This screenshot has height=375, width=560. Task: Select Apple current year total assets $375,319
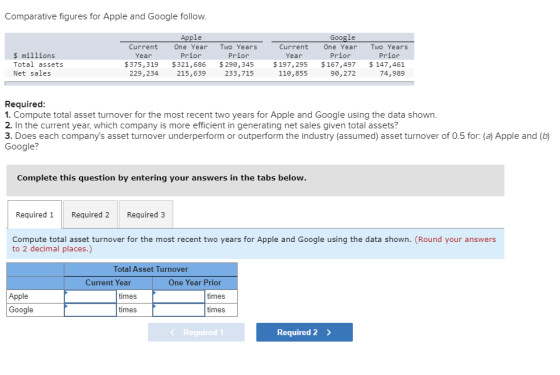click(141, 64)
